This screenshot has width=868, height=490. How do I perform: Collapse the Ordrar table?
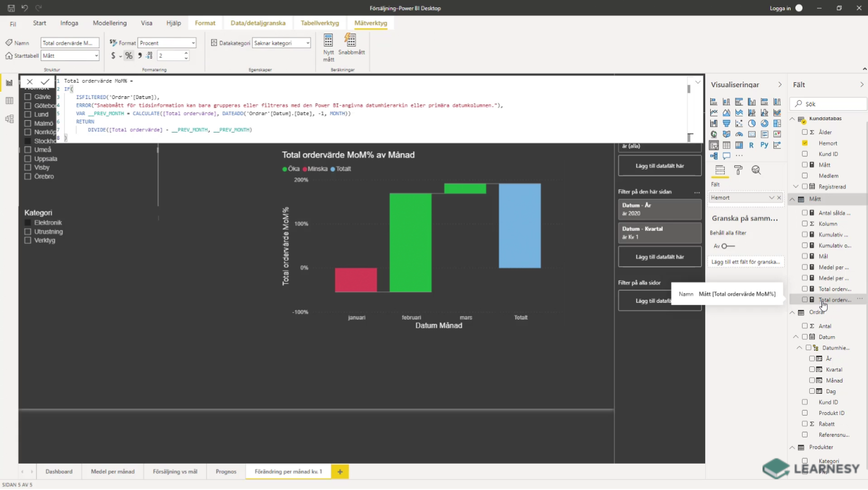(792, 313)
